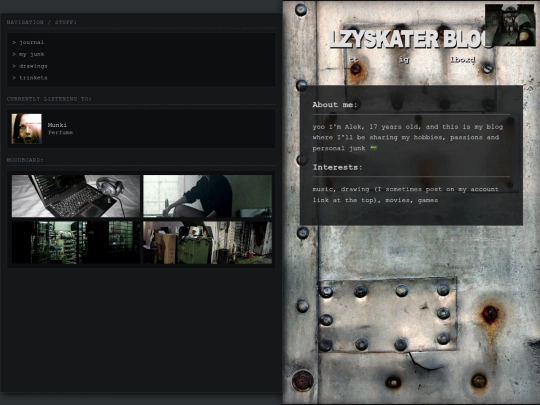View the green dumpster alley photo
540x405 pixels.
tap(207, 243)
